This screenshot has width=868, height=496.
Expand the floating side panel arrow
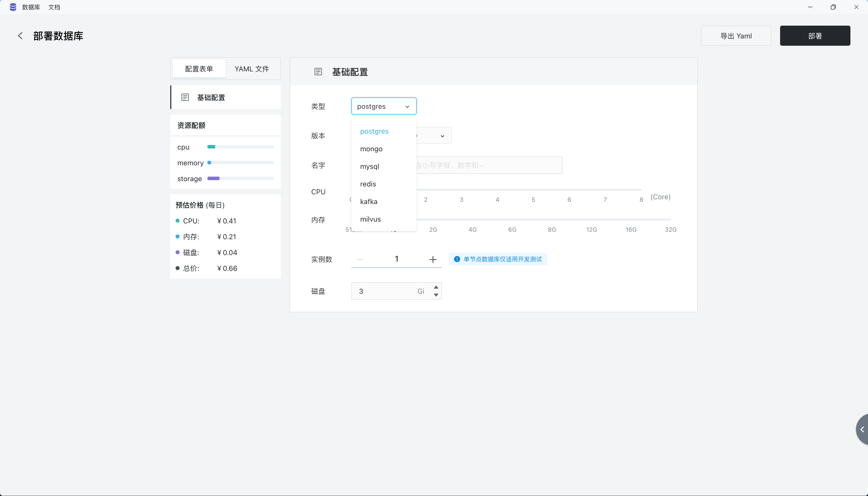click(862, 429)
